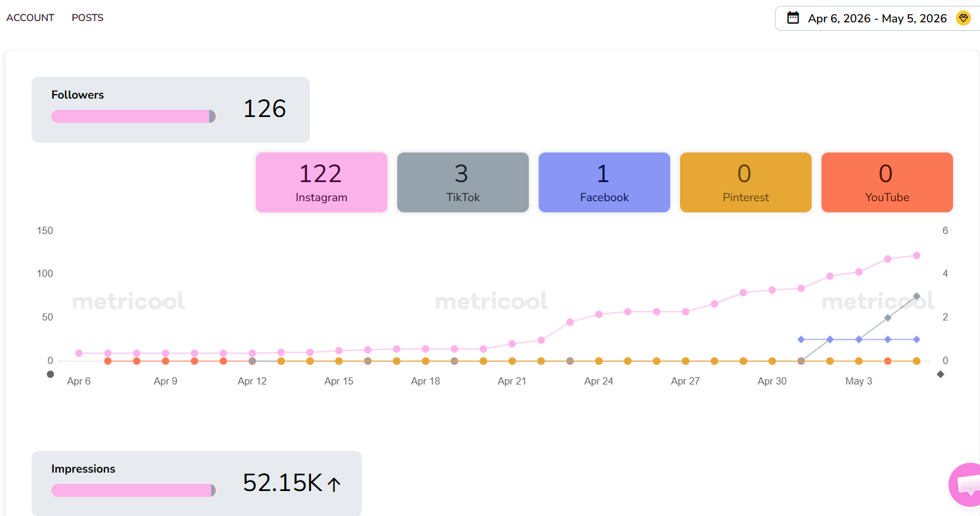Viewport: 980px width, 516px height.
Task: Click the premium diamond badge icon
Action: click(963, 18)
